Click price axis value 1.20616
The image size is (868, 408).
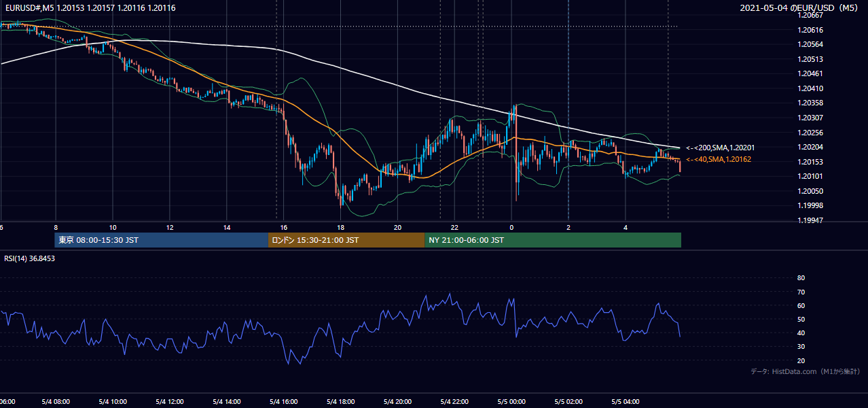[812, 30]
